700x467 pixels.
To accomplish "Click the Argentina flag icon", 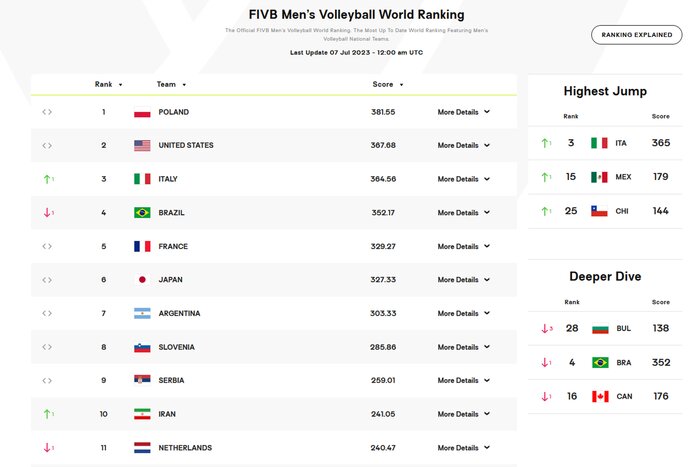I will (x=142, y=313).
